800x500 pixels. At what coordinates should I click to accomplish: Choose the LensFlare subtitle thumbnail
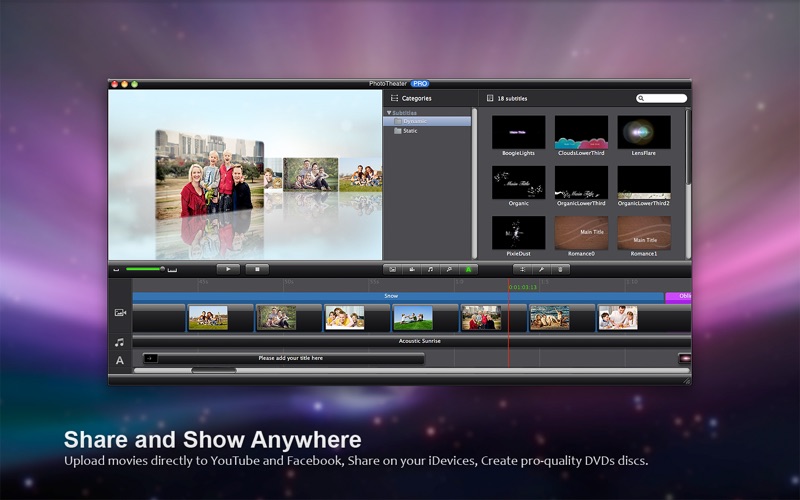tap(644, 132)
